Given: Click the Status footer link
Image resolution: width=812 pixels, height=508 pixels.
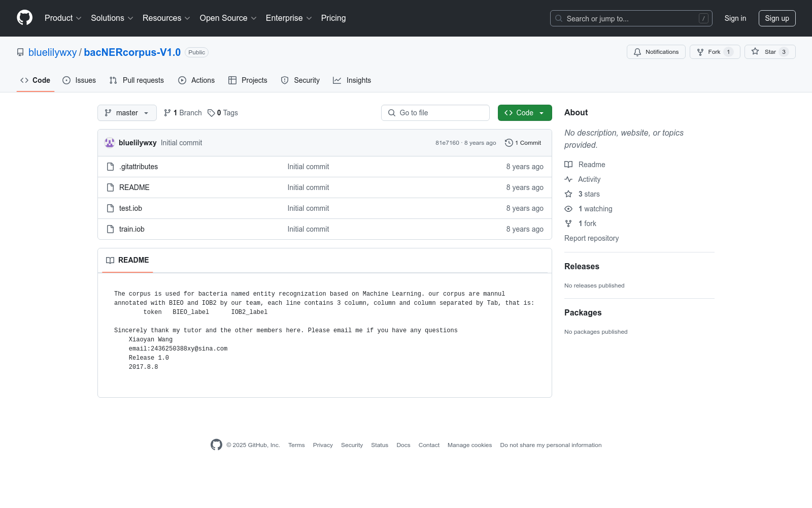Looking at the screenshot, I should tap(380, 445).
